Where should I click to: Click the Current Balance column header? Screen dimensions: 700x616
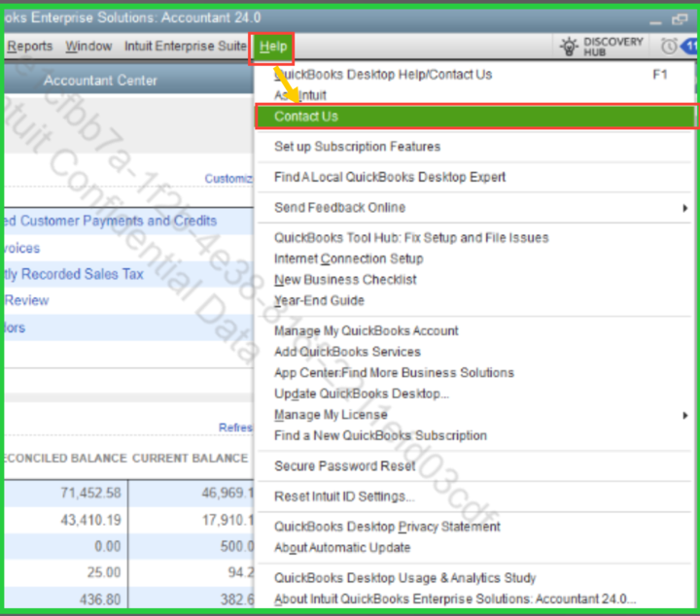(190, 458)
